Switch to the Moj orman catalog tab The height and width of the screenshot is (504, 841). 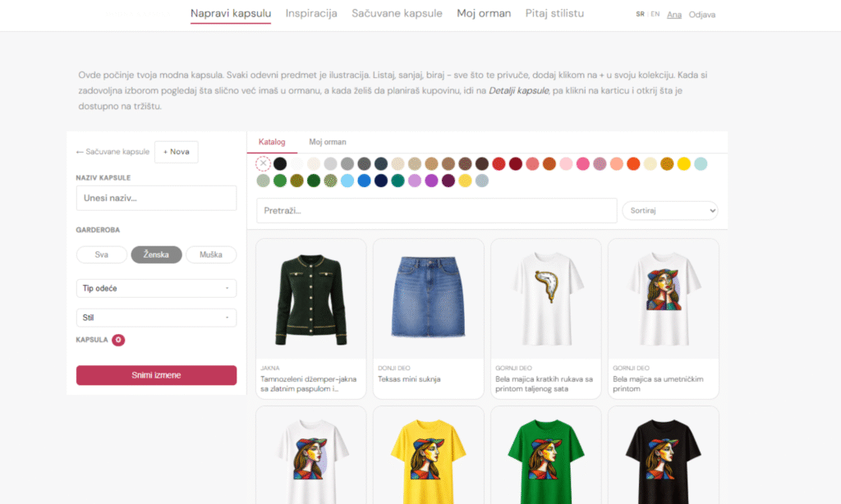328,142
